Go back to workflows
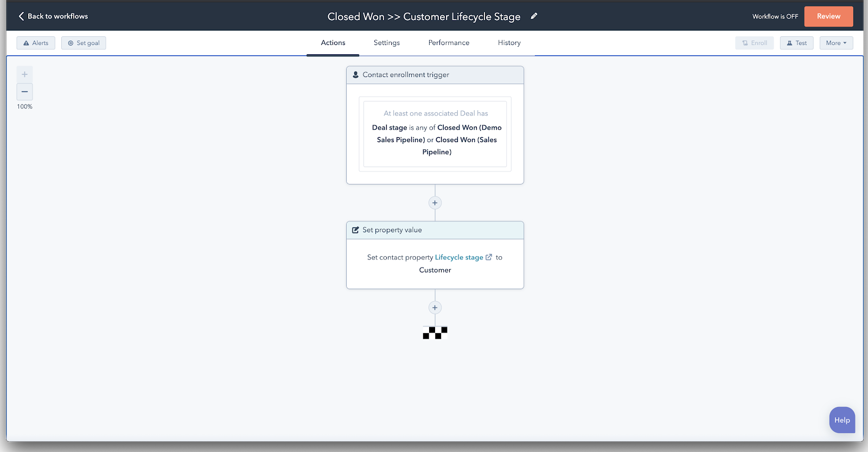Viewport: 868px width, 452px height. [x=53, y=16]
